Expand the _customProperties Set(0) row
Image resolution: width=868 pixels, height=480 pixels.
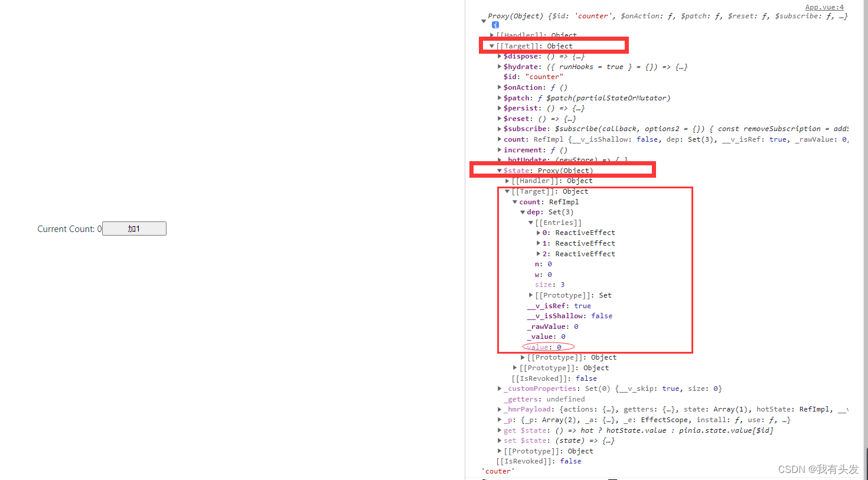click(x=500, y=388)
